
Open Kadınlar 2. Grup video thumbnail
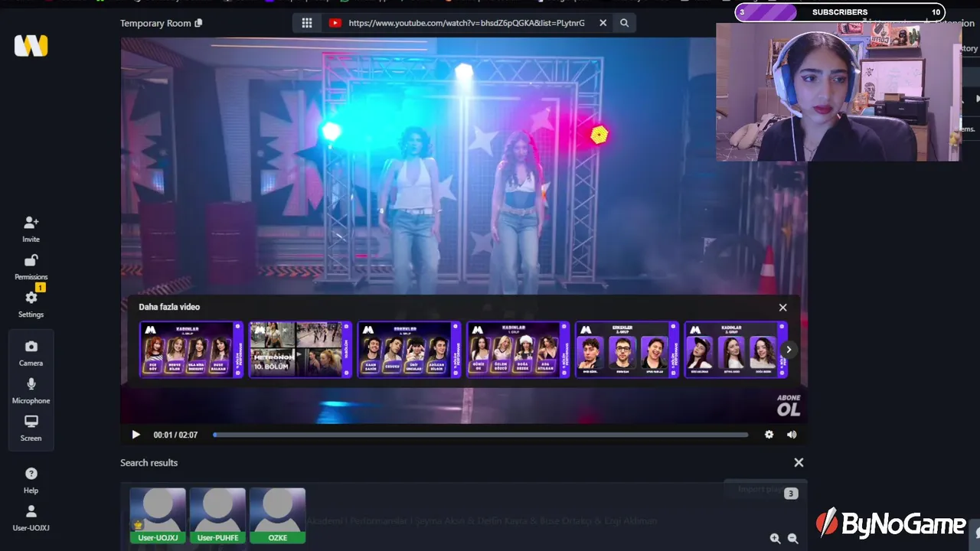(735, 350)
